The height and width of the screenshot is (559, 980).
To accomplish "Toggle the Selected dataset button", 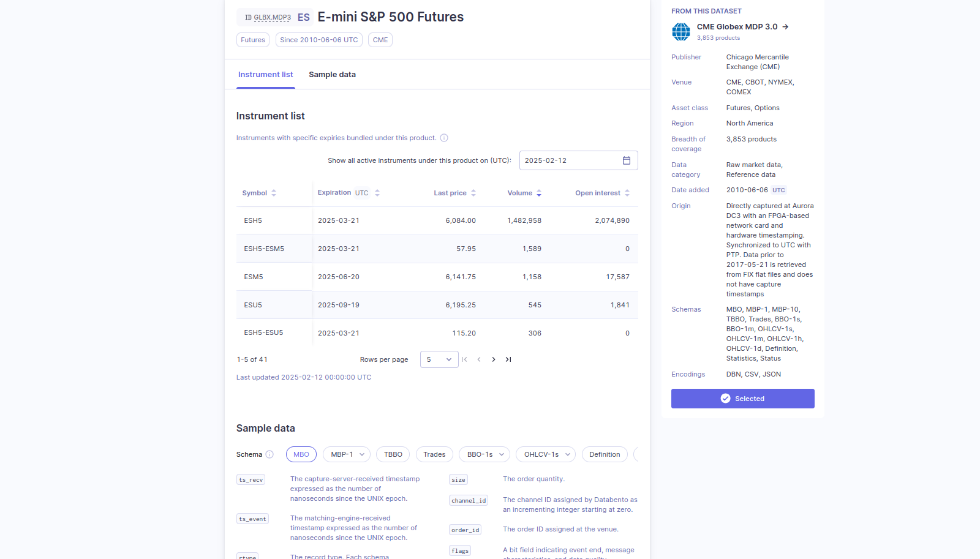I will click(x=742, y=399).
